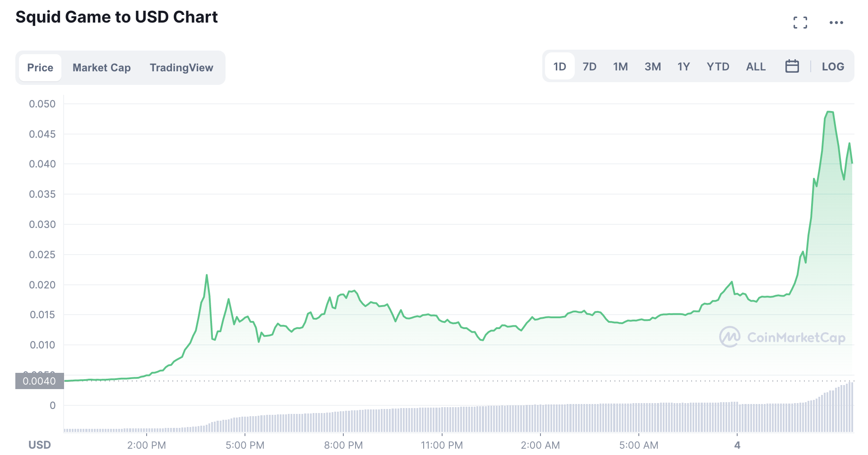Click the date marker labeled 4

[737, 445]
